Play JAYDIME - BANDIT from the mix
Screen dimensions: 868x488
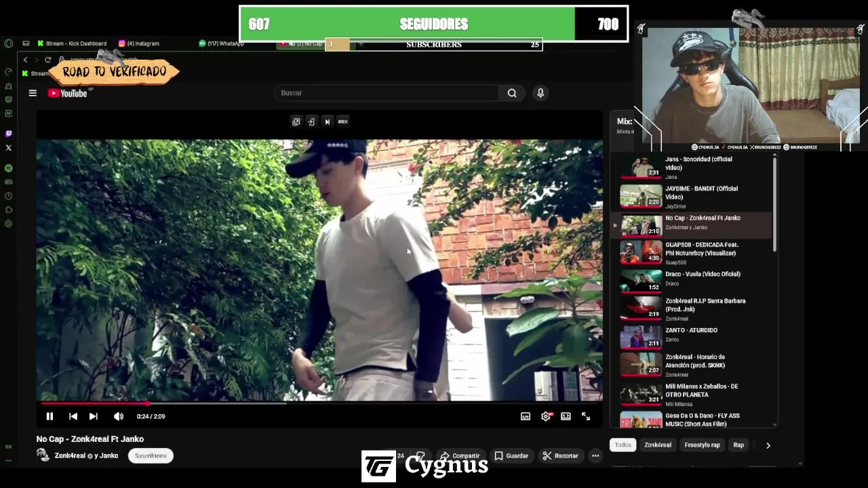pyautogui.click(x=692, y=197)
